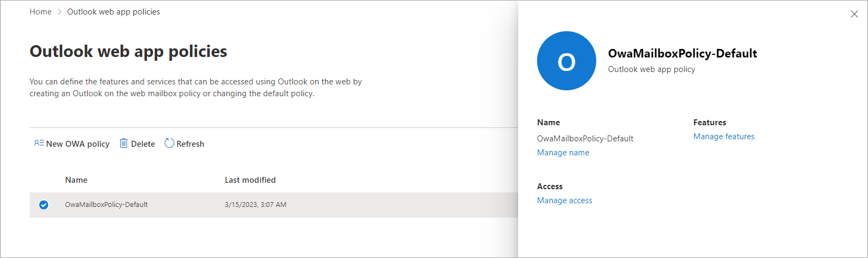Open the Manage access link

[564, 200]
